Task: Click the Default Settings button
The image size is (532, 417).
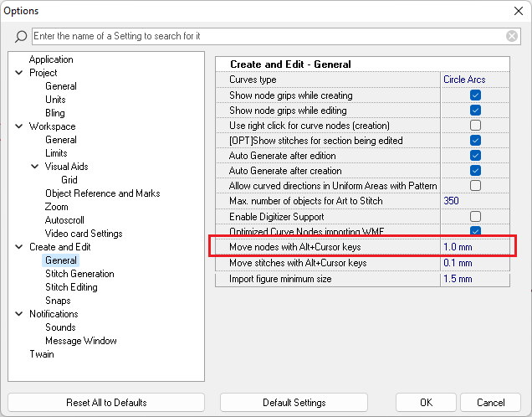Action: [294, 403]
